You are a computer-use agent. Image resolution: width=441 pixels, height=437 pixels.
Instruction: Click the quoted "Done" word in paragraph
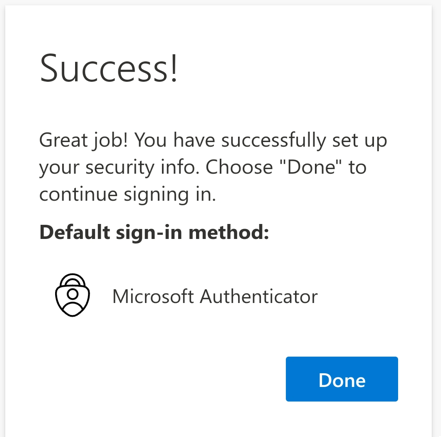(x=311, y=167)
